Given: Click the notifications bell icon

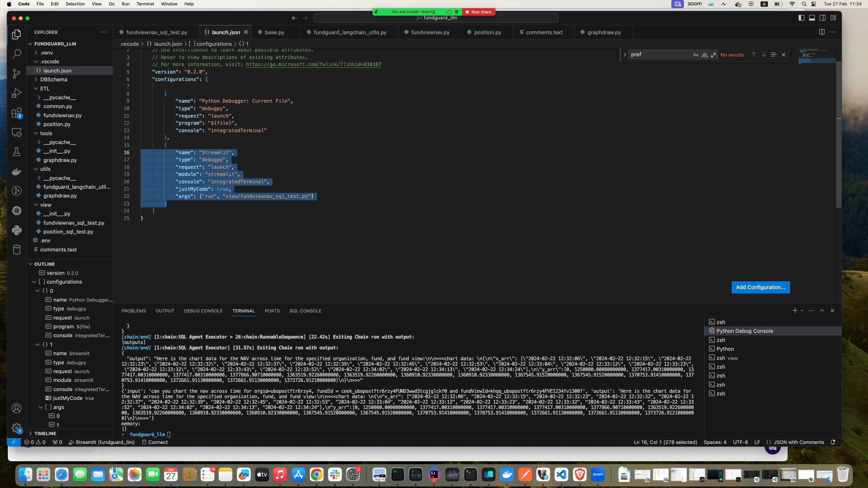Looking at the screenshot, I should pos(833,442).
